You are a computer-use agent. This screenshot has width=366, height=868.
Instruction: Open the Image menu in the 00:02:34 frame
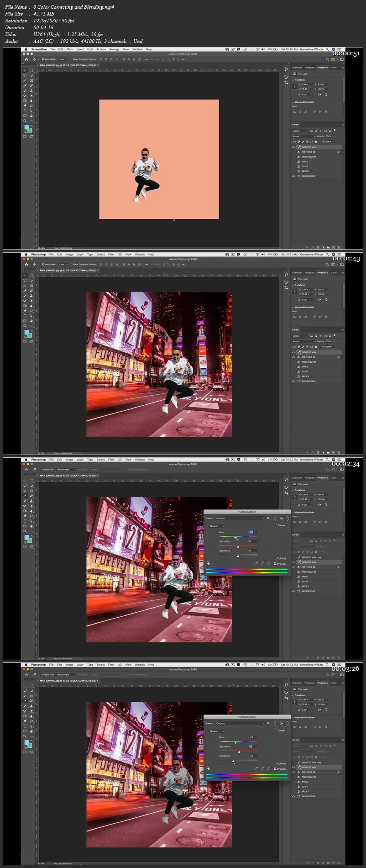(x=69, y=460)
